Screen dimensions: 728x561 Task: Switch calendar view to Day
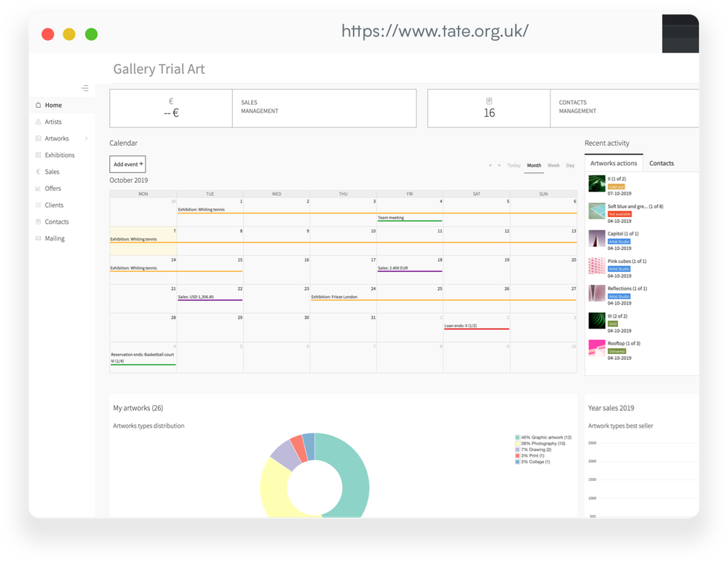[x=571, y=165]
